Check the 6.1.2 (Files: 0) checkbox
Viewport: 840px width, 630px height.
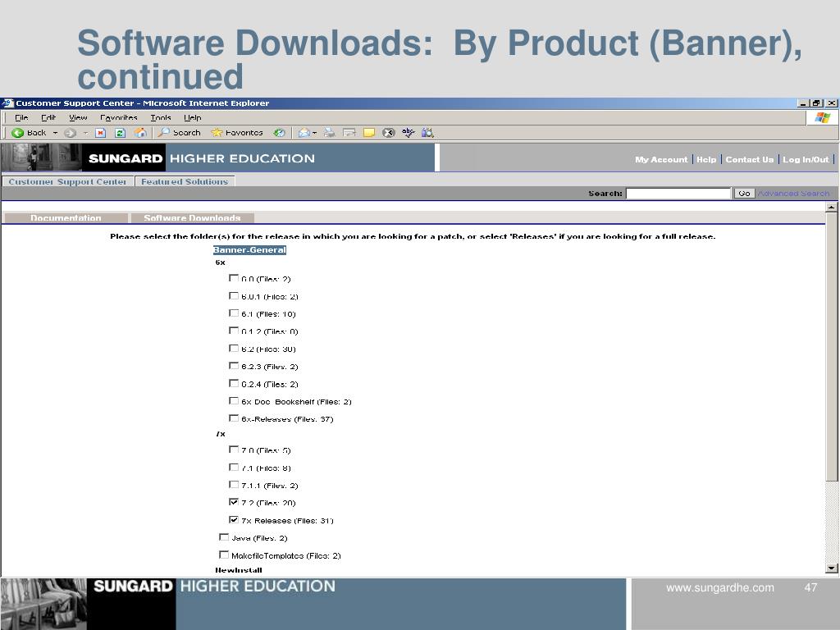click(234, 331)
